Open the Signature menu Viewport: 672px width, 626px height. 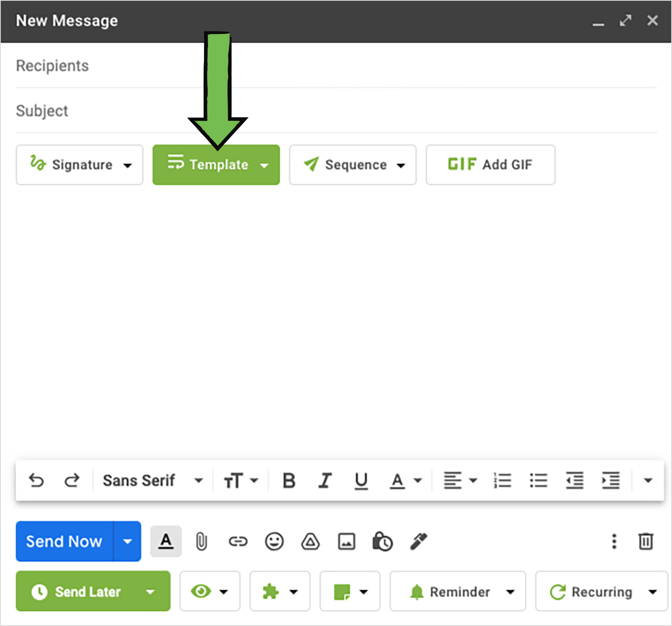80,165
